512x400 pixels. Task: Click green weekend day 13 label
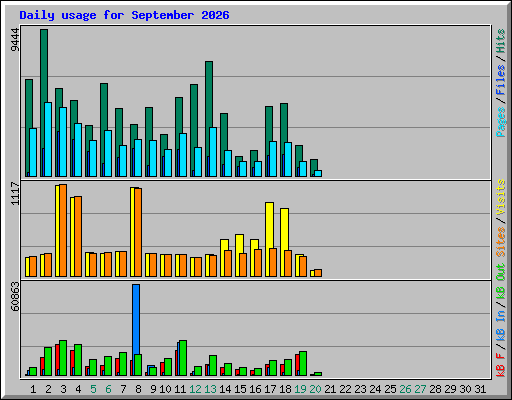click(210, 389)
